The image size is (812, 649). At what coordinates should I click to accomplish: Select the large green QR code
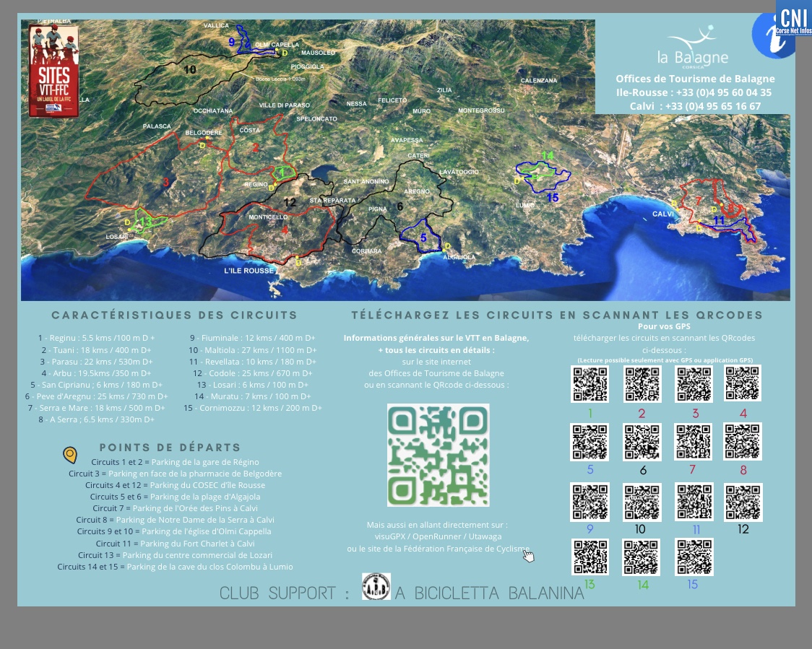(x=439, y=455)
